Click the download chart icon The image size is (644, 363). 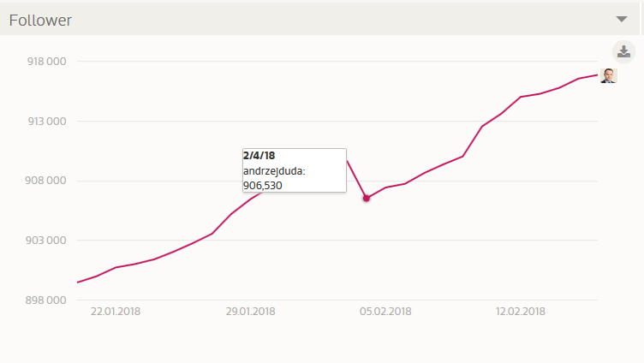[x=624, y=51]
